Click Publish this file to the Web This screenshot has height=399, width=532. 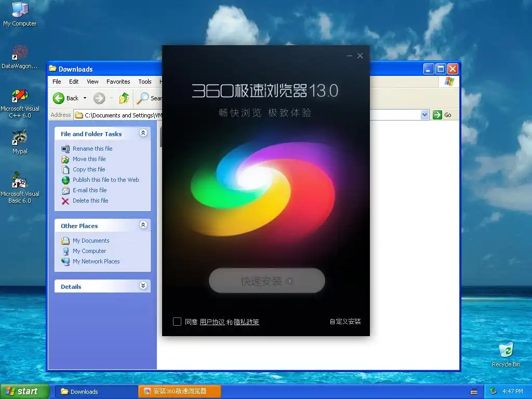point(105,180)
